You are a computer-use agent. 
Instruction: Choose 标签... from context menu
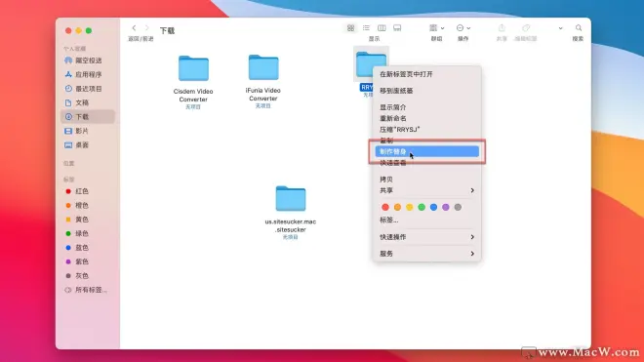(x=426, y=221)
